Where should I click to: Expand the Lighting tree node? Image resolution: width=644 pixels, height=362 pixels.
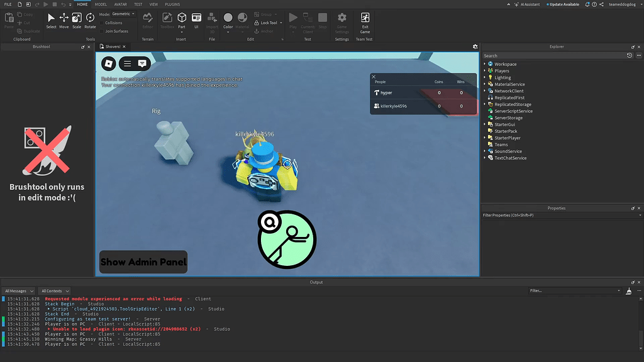(485, 77)
